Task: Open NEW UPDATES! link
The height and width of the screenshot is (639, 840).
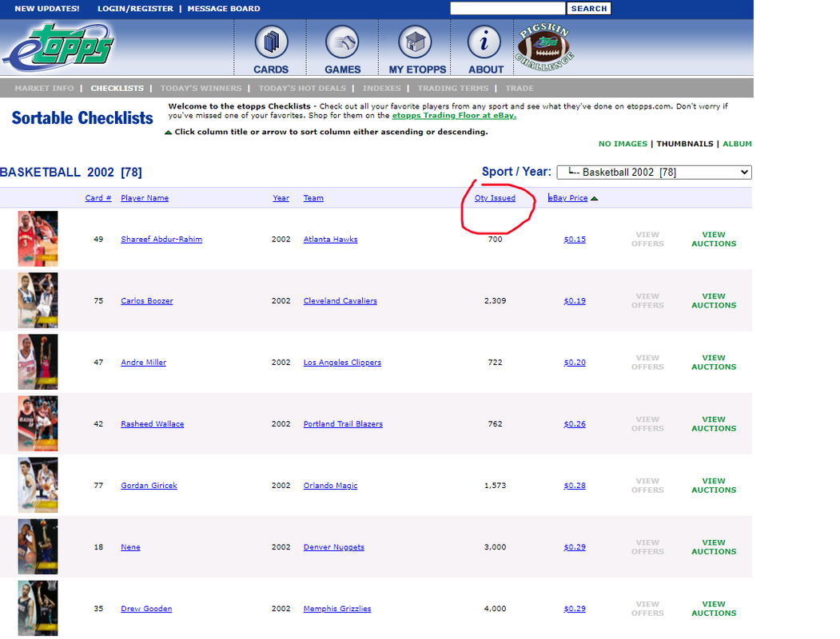Action: tap(47, 9)
